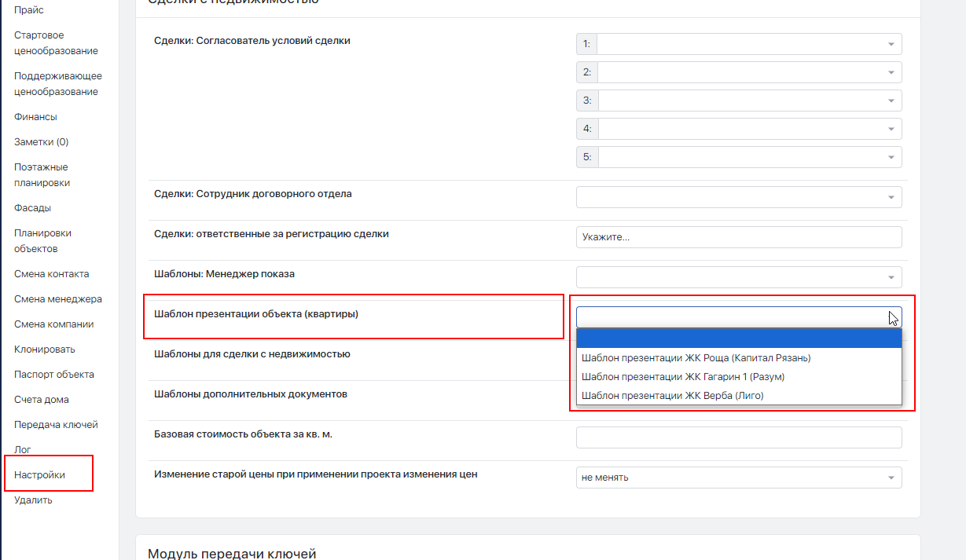Image resolution: width=966 pixels, height=560 pixels.
Task: Open the Настройки sidebar item
Action: 39,475
